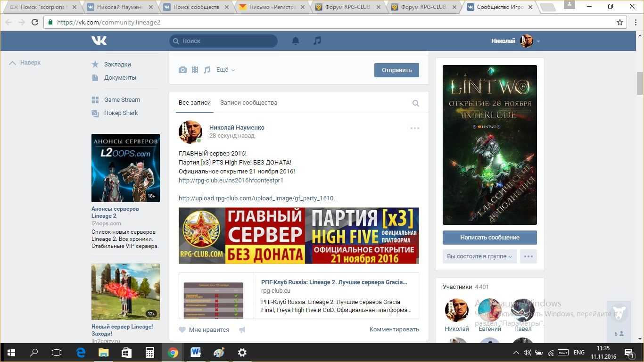This screenshot has width=644, height=362.
Task: Switch input language via ENG indicator
Action: click(579, 353)
